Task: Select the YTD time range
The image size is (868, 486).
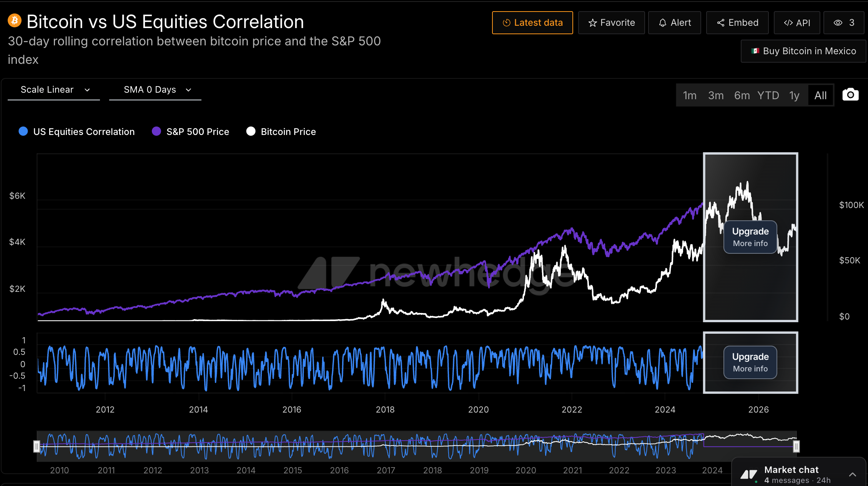Action: [x=768, y=95]
